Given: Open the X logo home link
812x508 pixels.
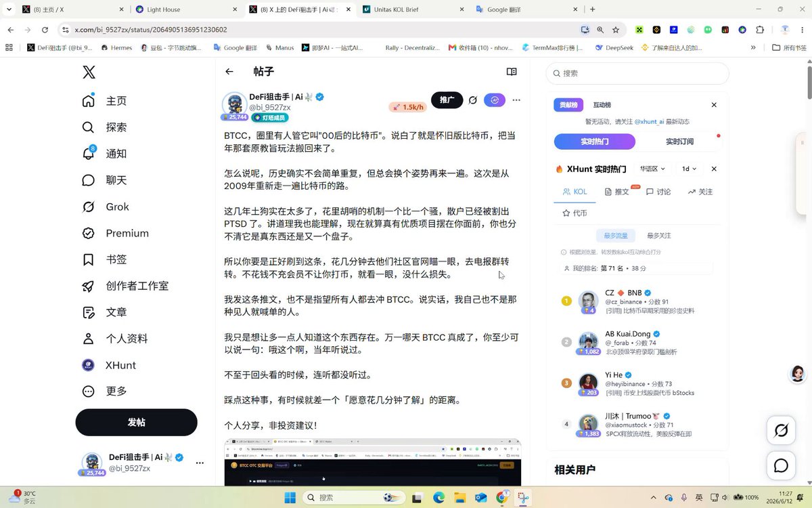Looking at the screenshot, I should point(89,72).
